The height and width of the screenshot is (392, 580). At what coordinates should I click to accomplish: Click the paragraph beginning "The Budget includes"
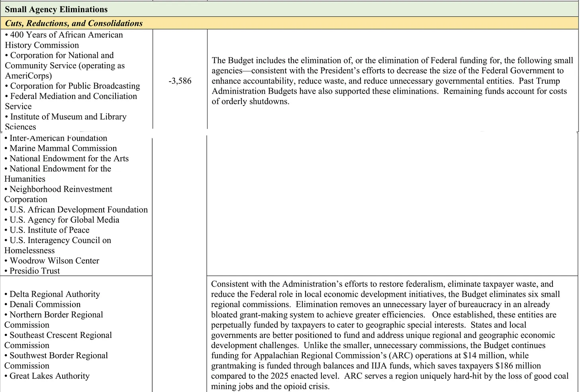(392, 81)
